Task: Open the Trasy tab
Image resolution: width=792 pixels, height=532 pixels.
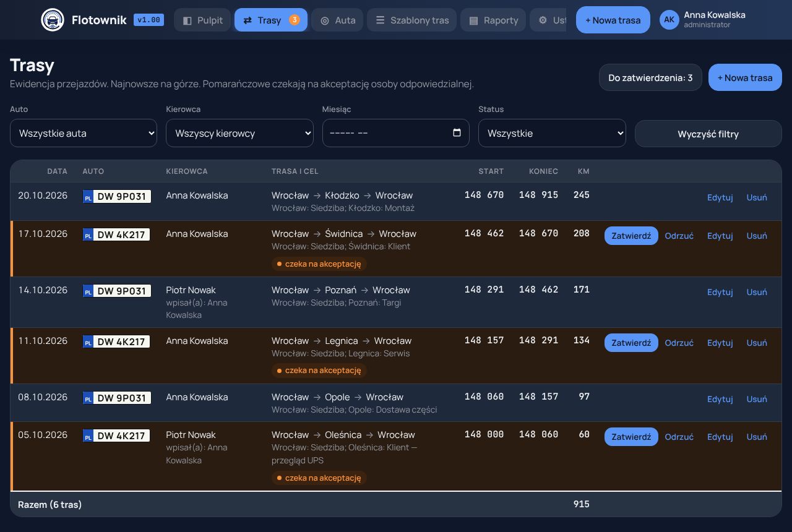Action: click(x=271, y=20)
